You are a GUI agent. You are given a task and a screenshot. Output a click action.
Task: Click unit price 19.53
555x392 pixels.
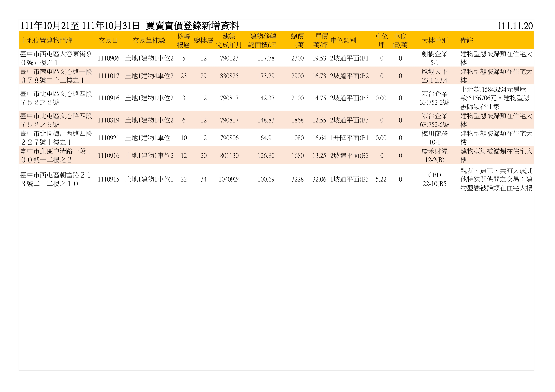[319, 58]
